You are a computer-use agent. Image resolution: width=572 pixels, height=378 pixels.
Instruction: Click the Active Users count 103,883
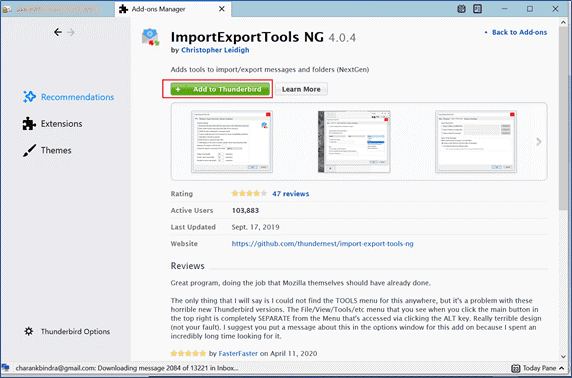click(x=245, y=211)
